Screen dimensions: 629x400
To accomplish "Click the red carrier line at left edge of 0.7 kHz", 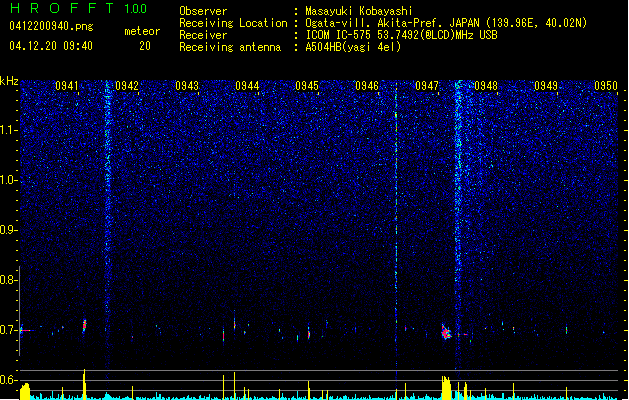I will [x=25, y=330].
